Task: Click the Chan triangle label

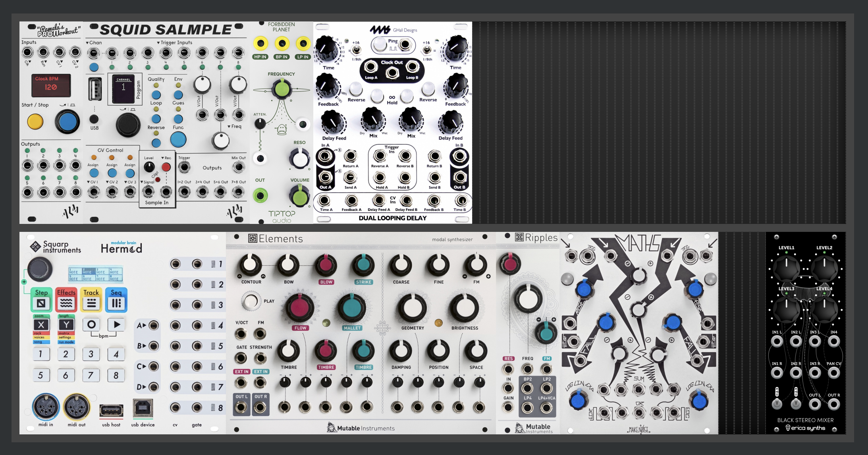Action: (x=94, y=42)
